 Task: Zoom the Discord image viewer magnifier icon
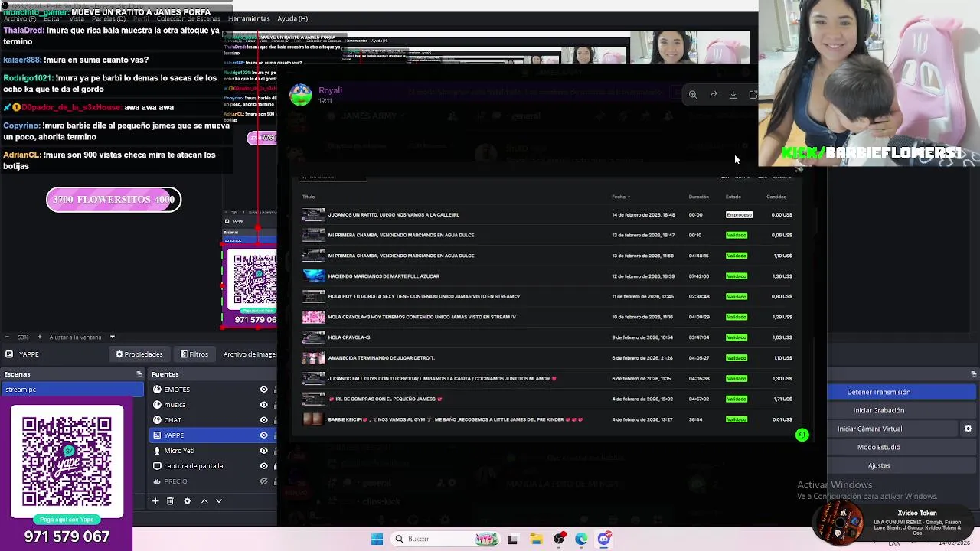coord(692,95)
